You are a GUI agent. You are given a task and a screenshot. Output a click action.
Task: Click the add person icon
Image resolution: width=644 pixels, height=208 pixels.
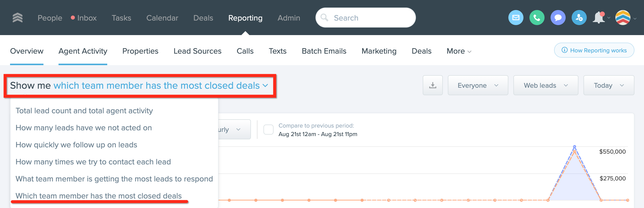[x=579, y=18]
